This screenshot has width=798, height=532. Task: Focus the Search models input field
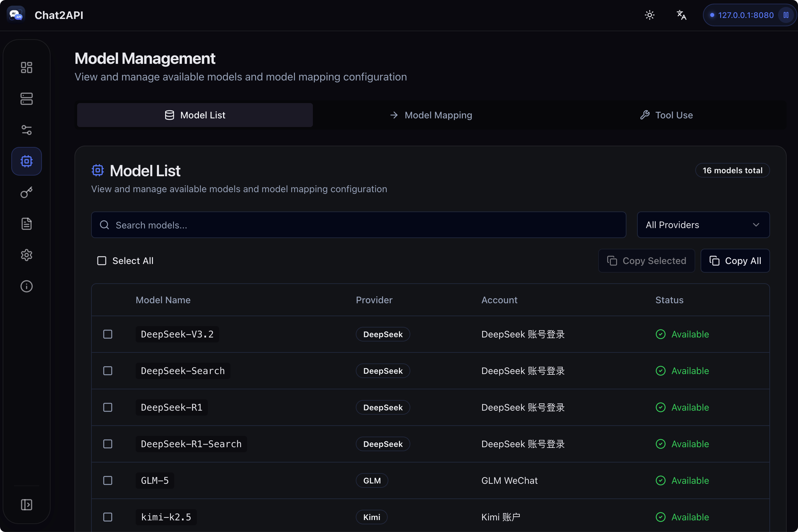point(358,225)
